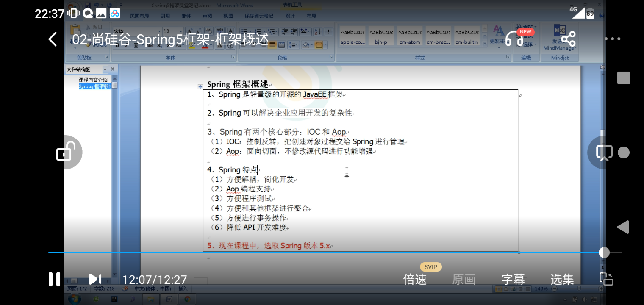Click the A-Z sort icon
The width and height of the screenshot is (644, 305).
coord(317,31)
